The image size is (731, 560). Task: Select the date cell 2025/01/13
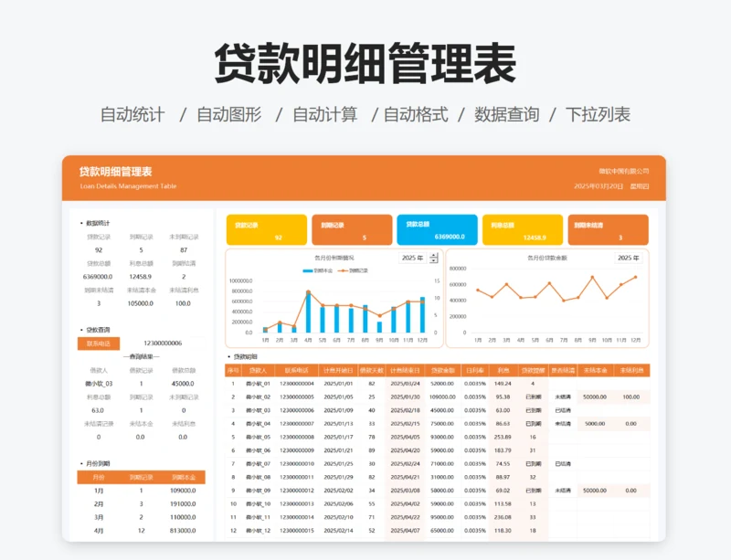pos(338,424)
